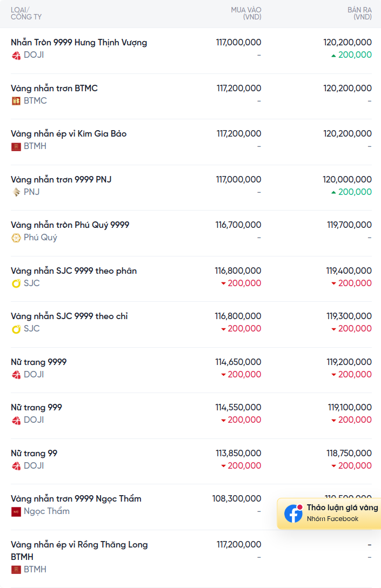This screenshot has height=588, width=381.
Task: Click BTMH logo under Rồng Thăng Long
Action: click(16, 570)
